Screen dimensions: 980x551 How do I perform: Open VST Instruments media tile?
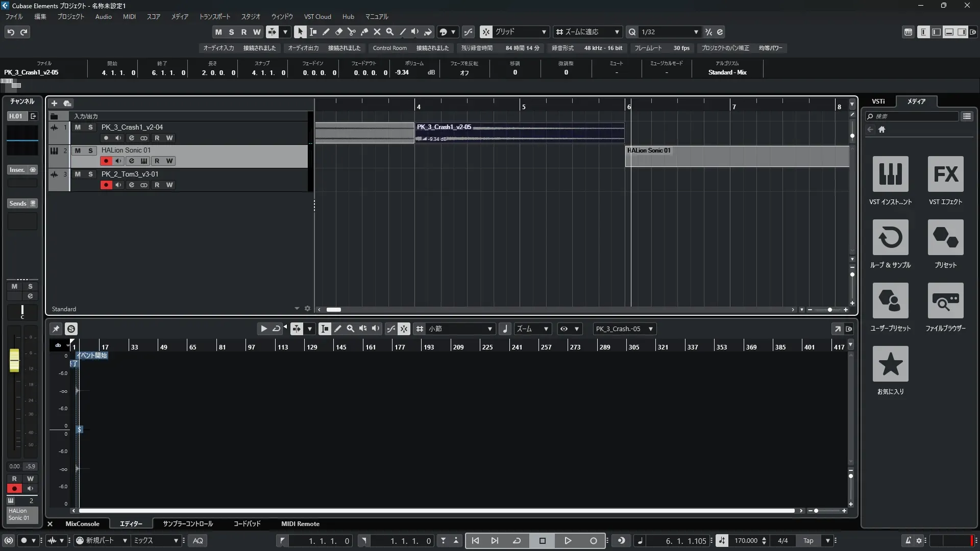click(x=890, y=174)
